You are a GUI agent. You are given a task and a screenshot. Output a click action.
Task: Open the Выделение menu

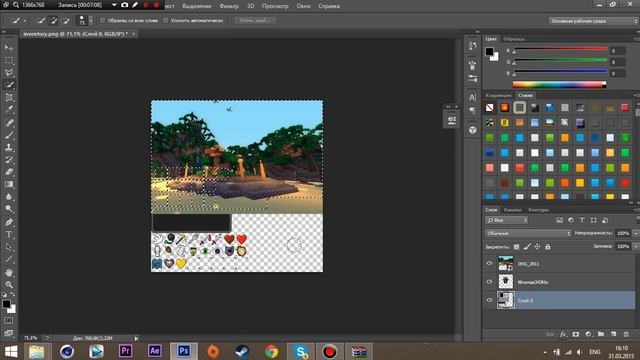197,6
